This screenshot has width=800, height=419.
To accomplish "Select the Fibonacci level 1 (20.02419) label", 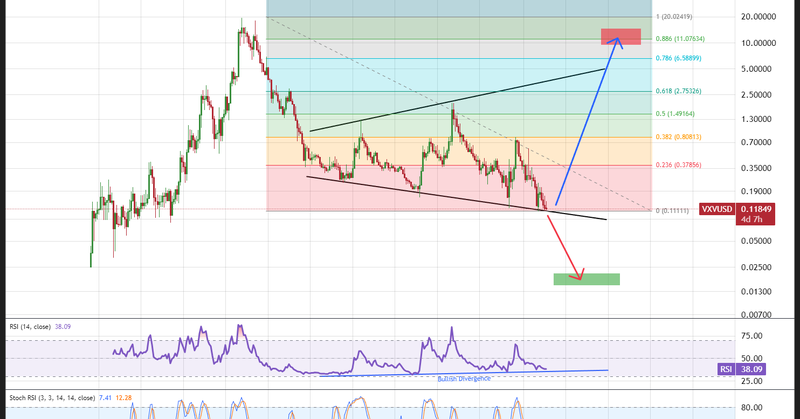I will click(x=674, y=17).
